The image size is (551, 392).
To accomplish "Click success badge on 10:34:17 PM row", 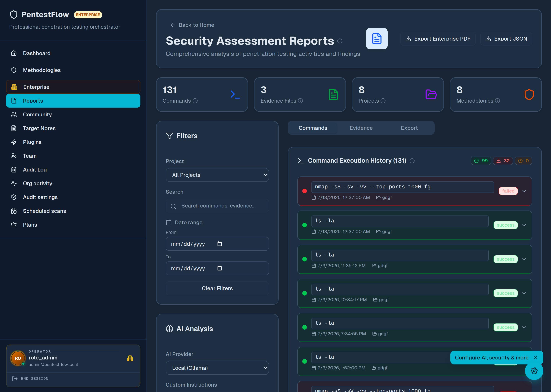I will [x=505, y=293].
